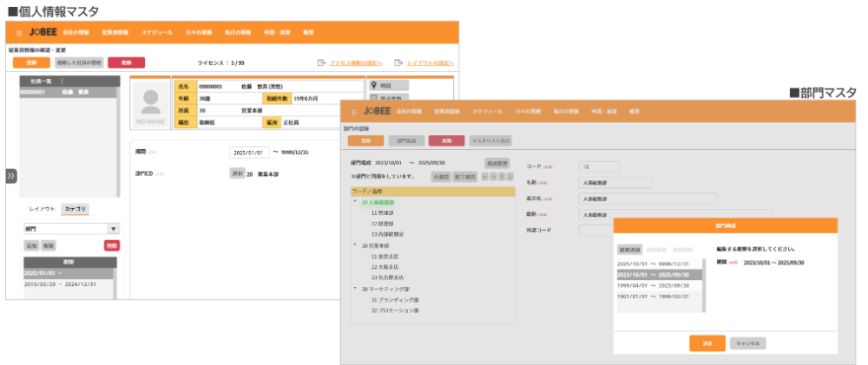
Task: Collapse the 30 マーケティング部 tree node
Action: [355, 288]
